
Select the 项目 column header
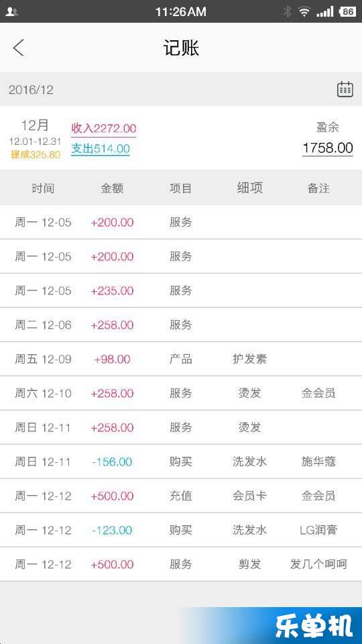[180, 189]
